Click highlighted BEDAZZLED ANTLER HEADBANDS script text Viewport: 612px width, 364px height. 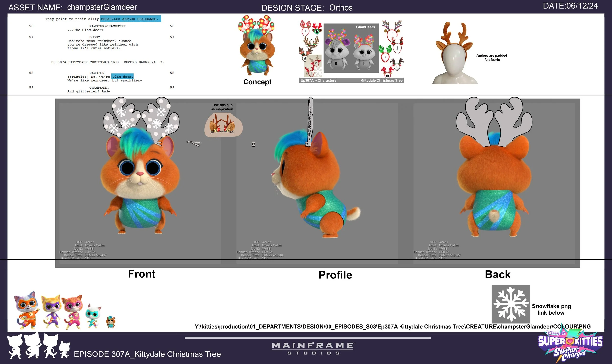point(130,19)
